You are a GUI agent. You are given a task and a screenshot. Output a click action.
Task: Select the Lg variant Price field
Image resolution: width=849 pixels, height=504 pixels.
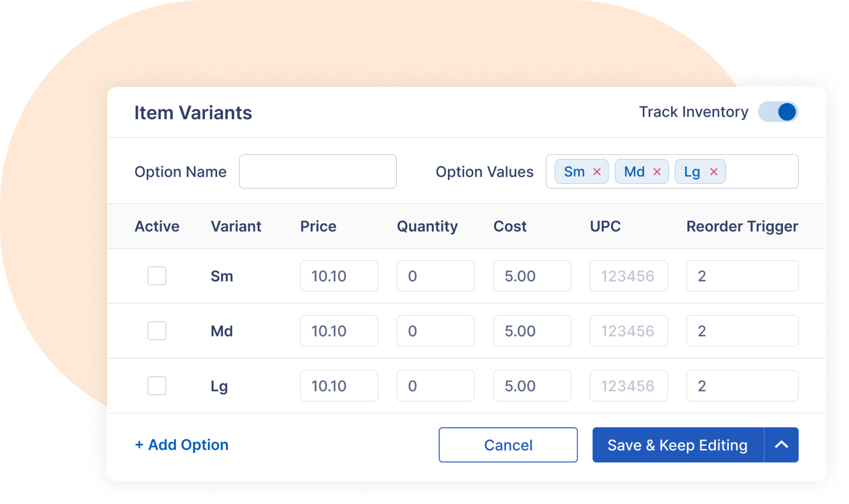coord(339,386)
